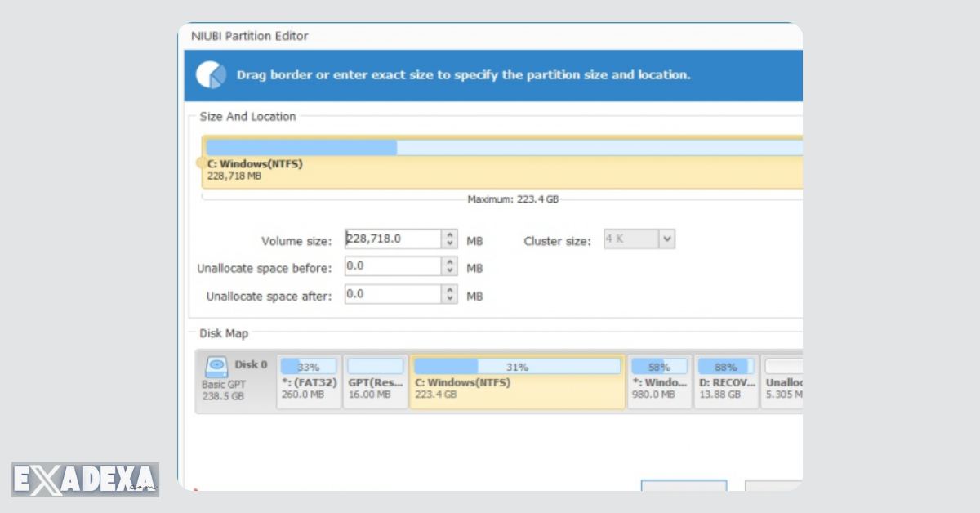Click the pie chart icon in the blue banner

[210, 74]
